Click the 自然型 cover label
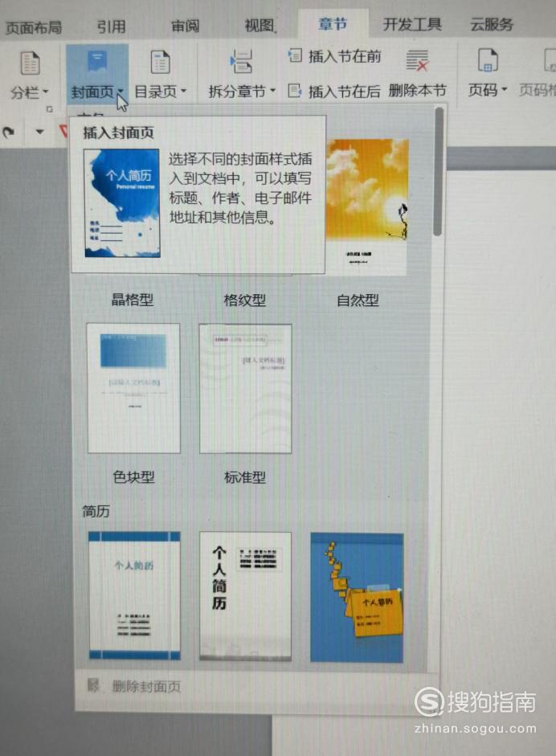The height and width of the screenshot is (756, 556). pyautogui.click(x=358, y=300)
